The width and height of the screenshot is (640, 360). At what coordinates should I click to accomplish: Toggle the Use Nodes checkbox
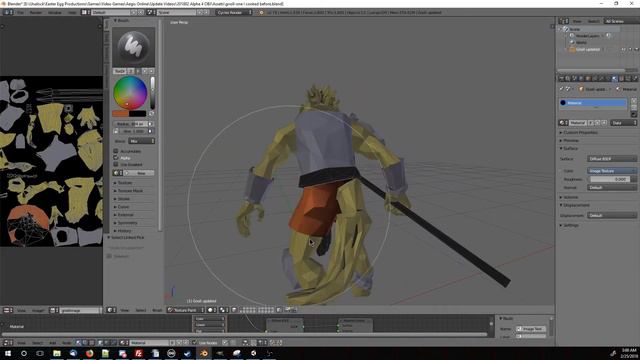[195, 343]
